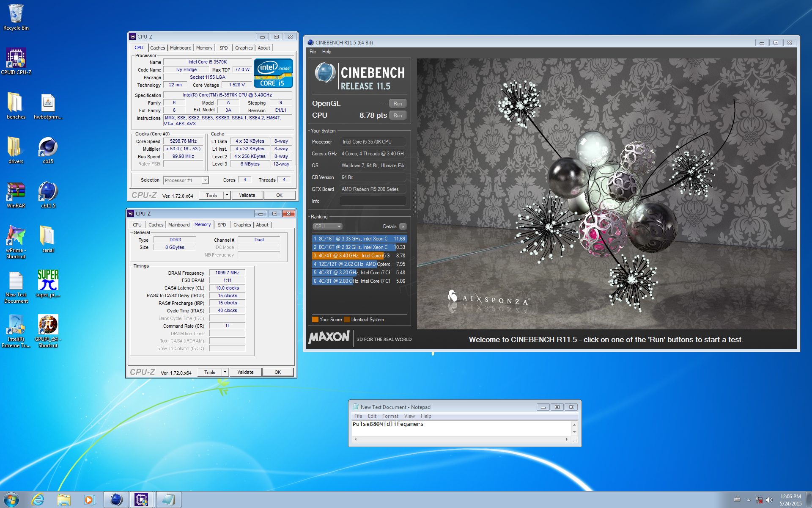Run the OpenGL benchmark

398,104
